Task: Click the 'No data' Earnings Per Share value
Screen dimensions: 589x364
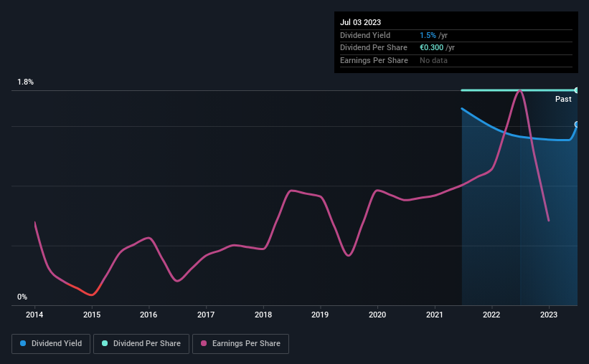Action: point(433,61)
